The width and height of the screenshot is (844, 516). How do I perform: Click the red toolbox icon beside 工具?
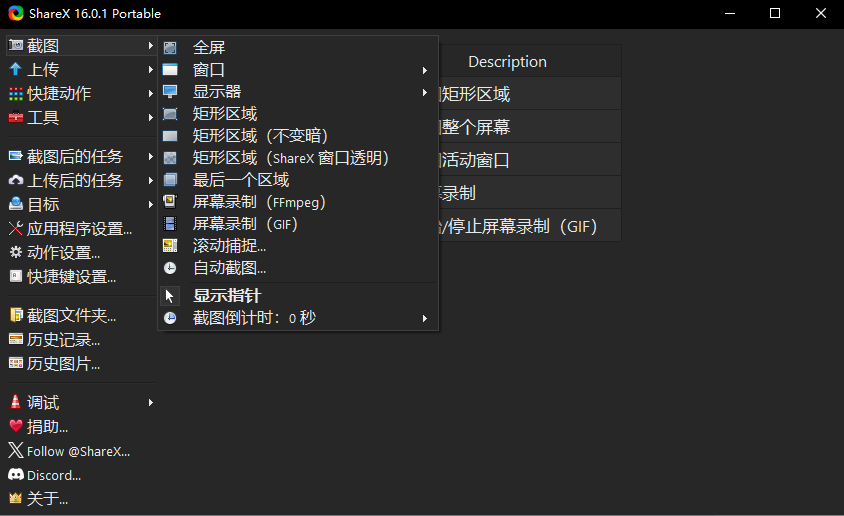coord(16,117)
